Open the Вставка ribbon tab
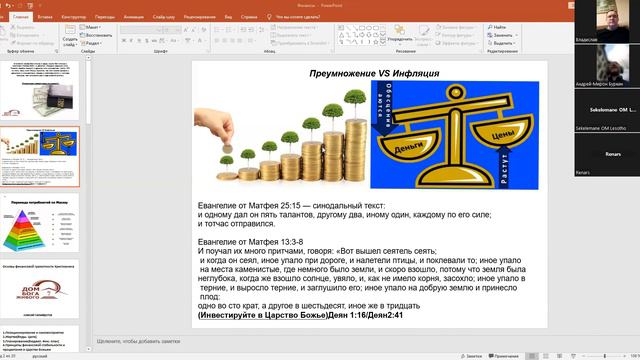Screen dimensions: 640x360 (45, 17)
